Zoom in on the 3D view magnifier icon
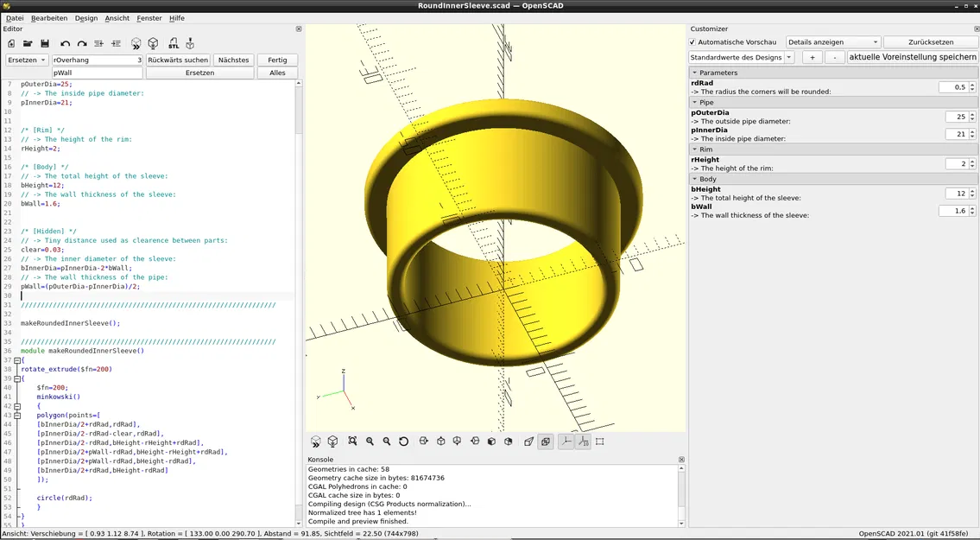Viewport: 980px width, 540px height. 370,442
